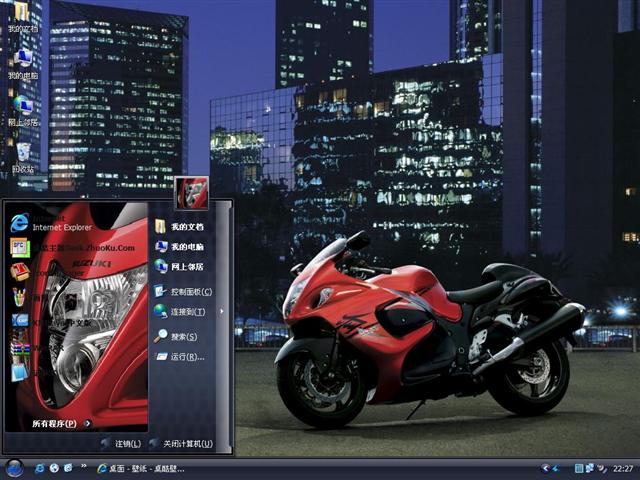Open 控制面板(C) control panel
Viewport: 640px width, 480px height.
[190, 292]
